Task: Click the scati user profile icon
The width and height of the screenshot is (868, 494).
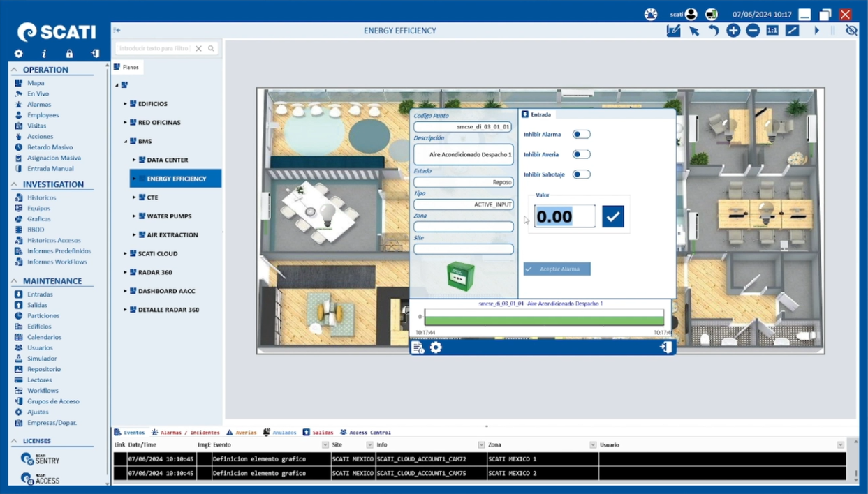Action: click(691, 14)
